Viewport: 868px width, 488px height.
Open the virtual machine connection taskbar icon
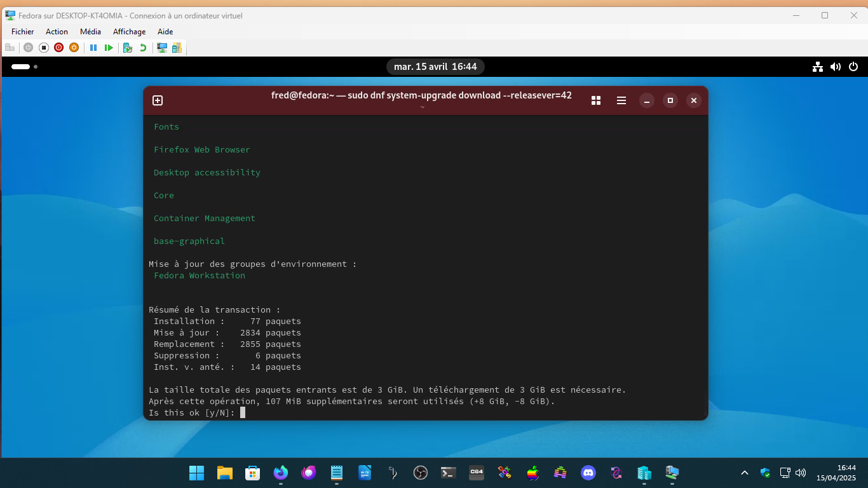point(672,473)
